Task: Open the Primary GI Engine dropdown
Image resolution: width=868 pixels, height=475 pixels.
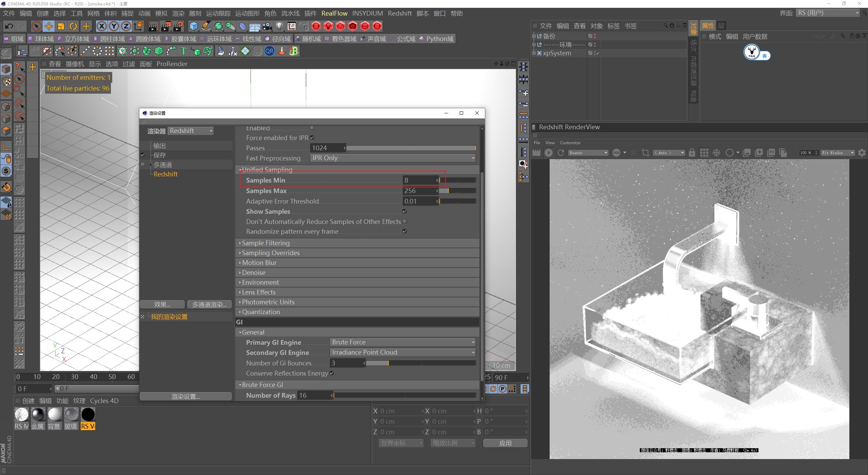Action: 403,342
